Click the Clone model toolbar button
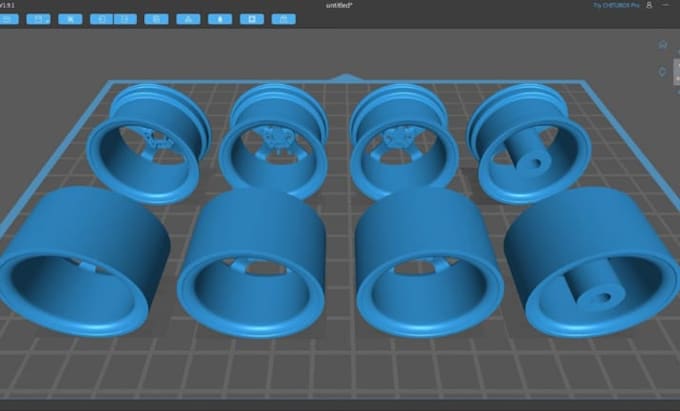The width and height of the screenshot is (680, 411). click(156, 19)
